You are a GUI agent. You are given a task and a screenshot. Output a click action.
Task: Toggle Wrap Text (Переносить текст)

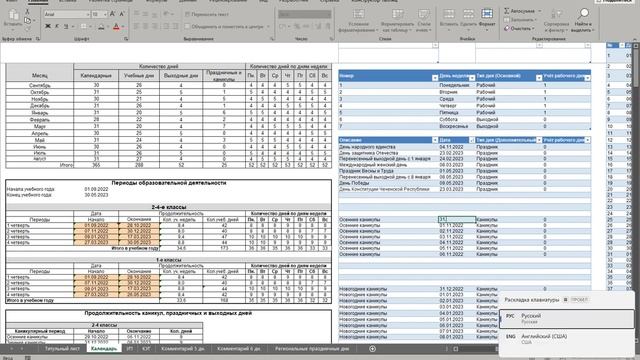207,14
